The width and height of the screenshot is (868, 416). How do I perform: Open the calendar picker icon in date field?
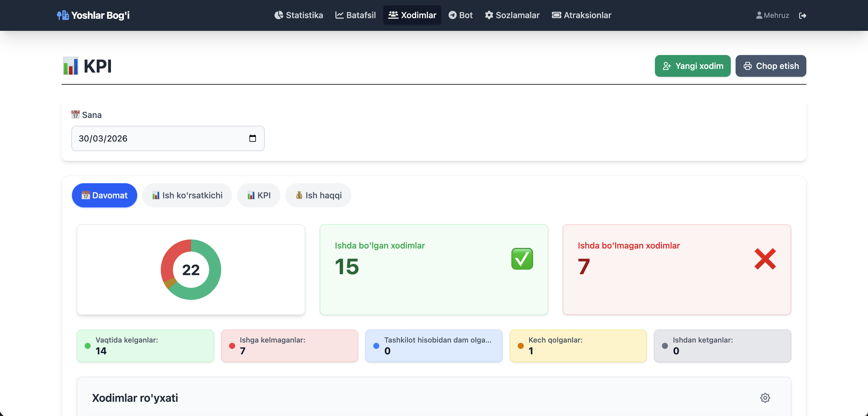[252, 138]
